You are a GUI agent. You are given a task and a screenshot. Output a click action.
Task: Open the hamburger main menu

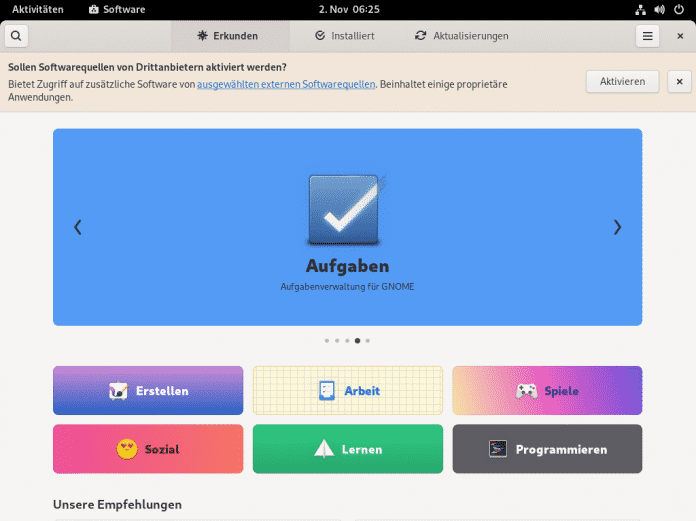648,36
